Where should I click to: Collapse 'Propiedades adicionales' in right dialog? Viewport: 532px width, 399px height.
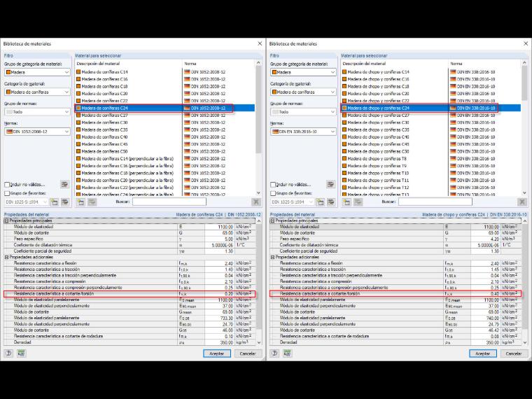[x=272, y=258]
